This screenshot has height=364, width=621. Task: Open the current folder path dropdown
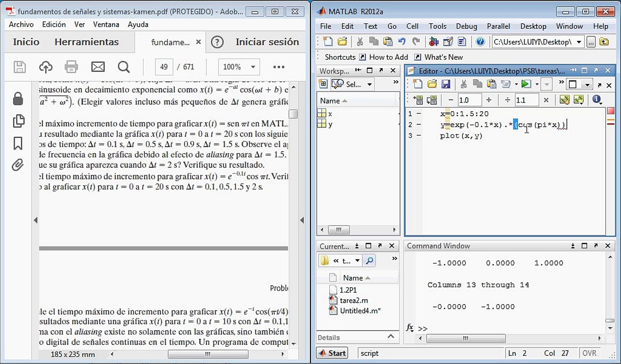(x=579, y=42)
